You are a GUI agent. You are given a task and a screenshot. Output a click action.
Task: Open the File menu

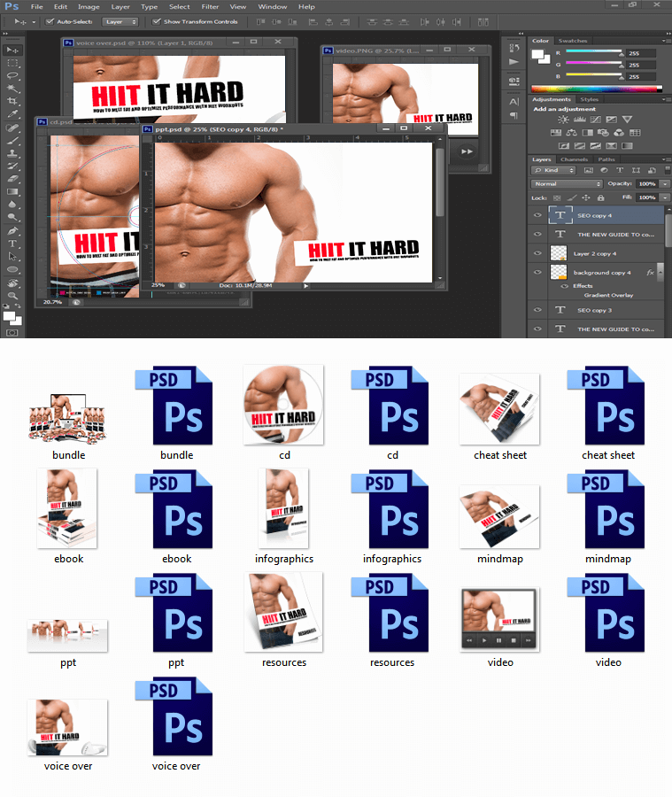click(x=36, y=6)
